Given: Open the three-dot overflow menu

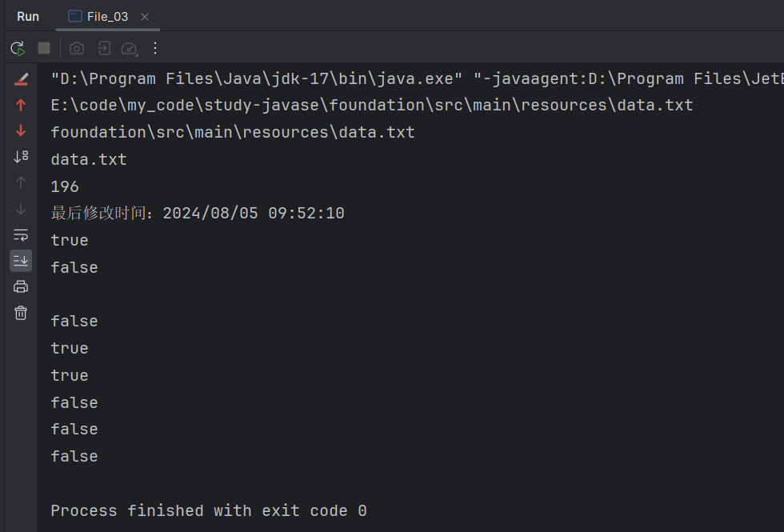Looking at the screenshot, I should [154, 48].
